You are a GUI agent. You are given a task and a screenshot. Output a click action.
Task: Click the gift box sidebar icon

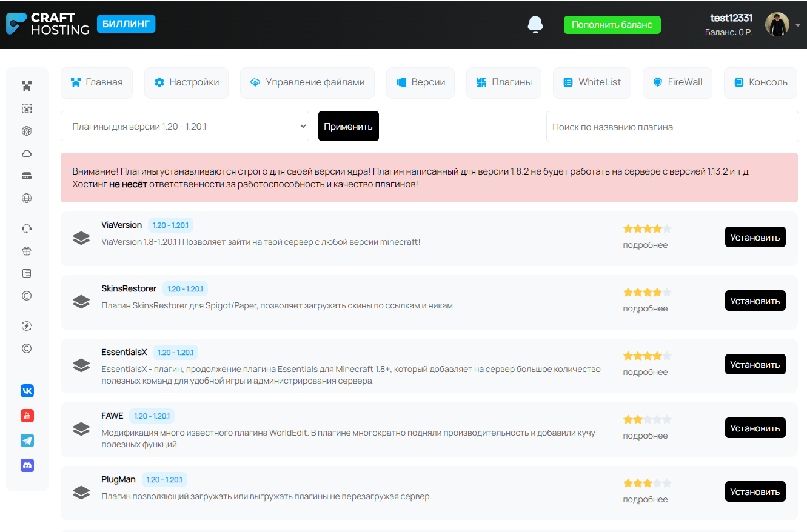27,251
